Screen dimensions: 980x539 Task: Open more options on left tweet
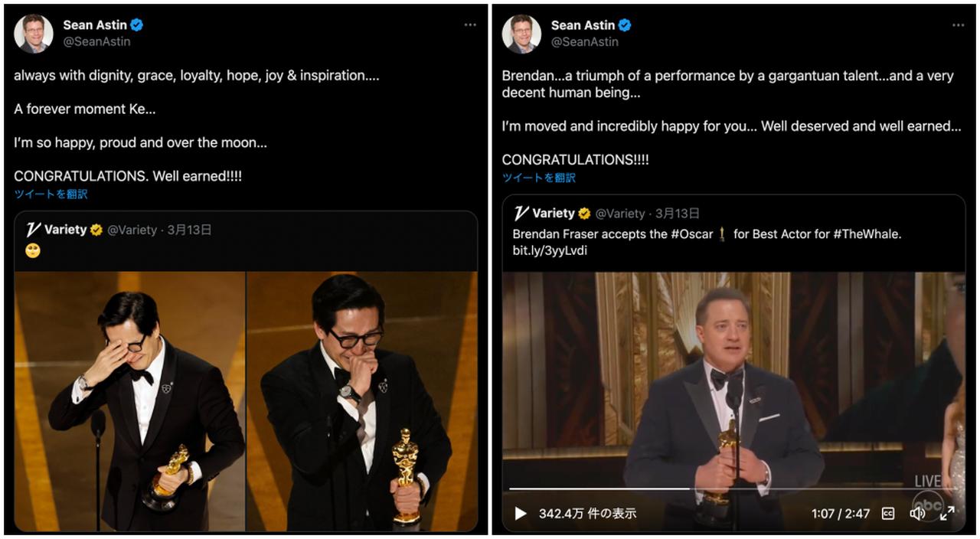tap(470, 25)
